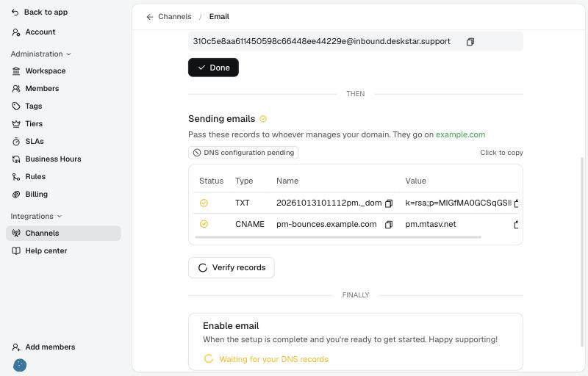Click the Enable email heading
This screenshot has height=376, width=588.
pos(231,326)
